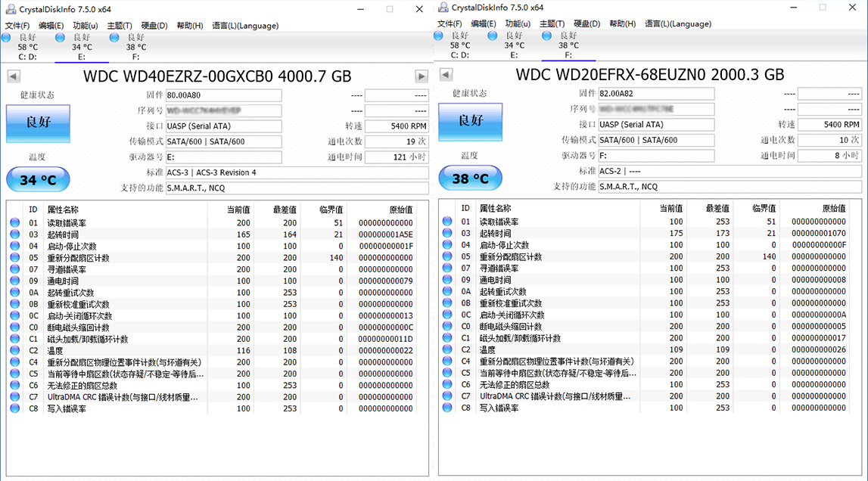This screenshot has width=868, height=481.
Task: Click interface field in left window
Action: pos(224,126)
